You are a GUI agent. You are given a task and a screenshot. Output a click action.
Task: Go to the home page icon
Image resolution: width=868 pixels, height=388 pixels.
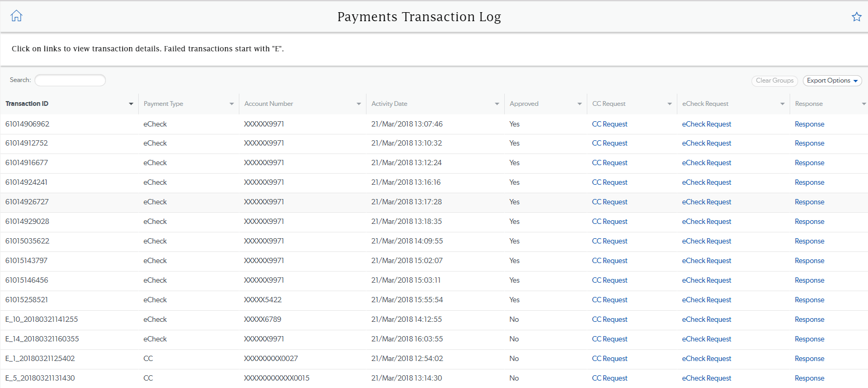pos(16,16)
